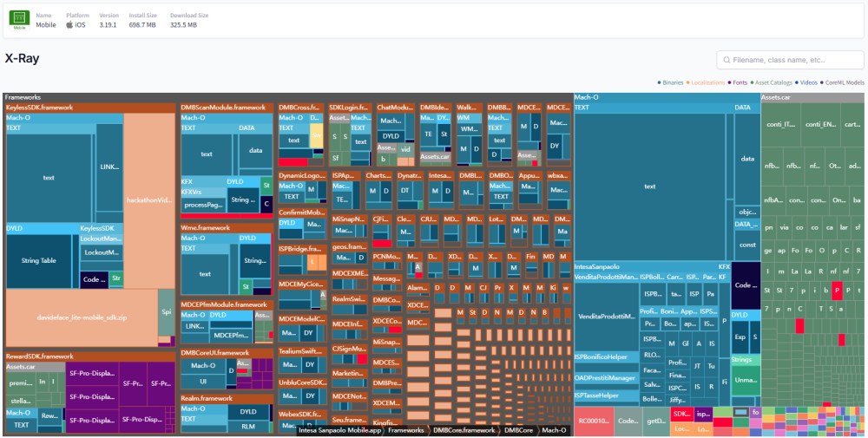Select the processPag... block
The width and height of the screenshot is (868, 438).
click(203, 206)
